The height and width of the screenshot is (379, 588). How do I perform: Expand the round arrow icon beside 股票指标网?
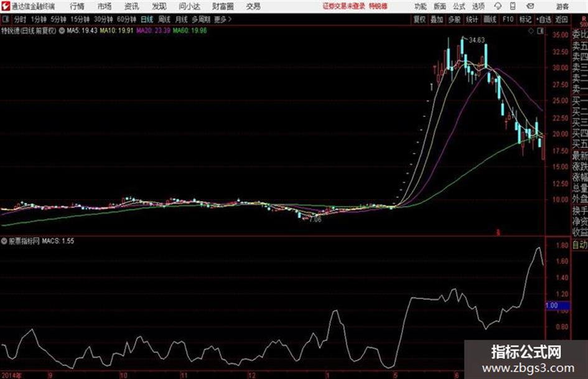4,241
